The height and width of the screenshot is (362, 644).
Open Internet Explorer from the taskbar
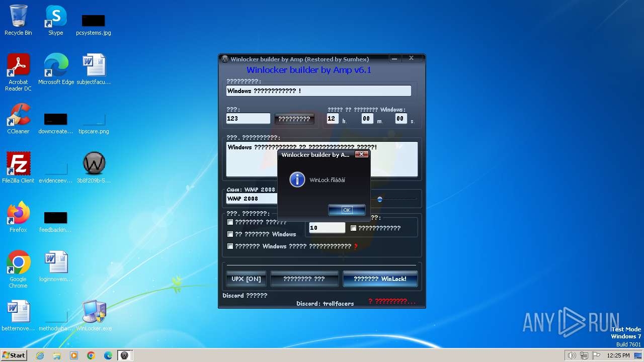pos(40,355)
